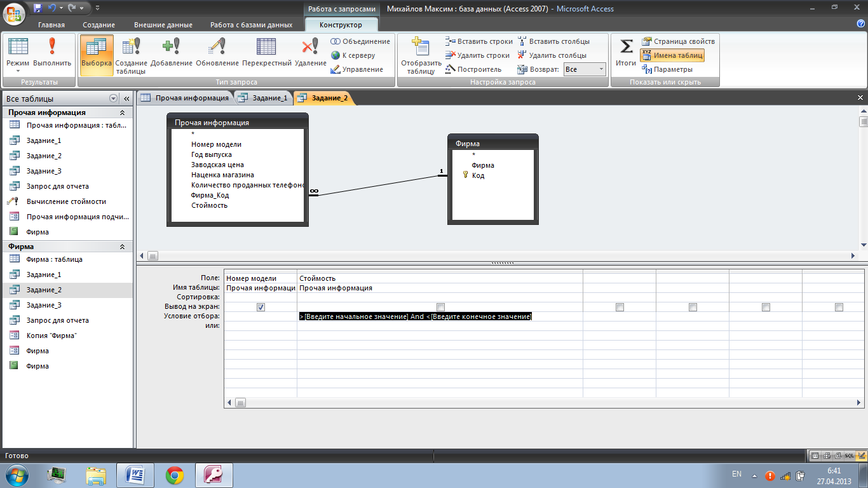The image size is (868, 488).
Task: Check Вывод на экран for Стоимость
Action: click(440, 307)
